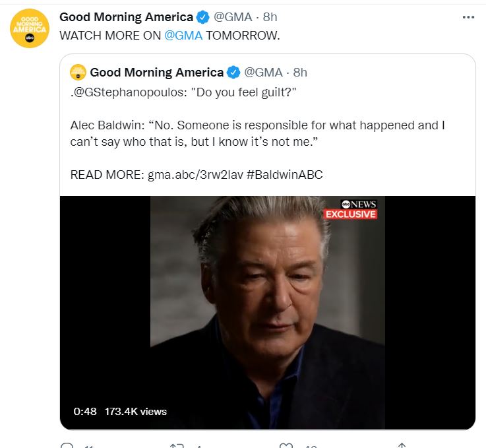Click the verified badge in the quoted tweet
Image resolution: width=486 pixels, height=448 pixels.
[233, 72]
